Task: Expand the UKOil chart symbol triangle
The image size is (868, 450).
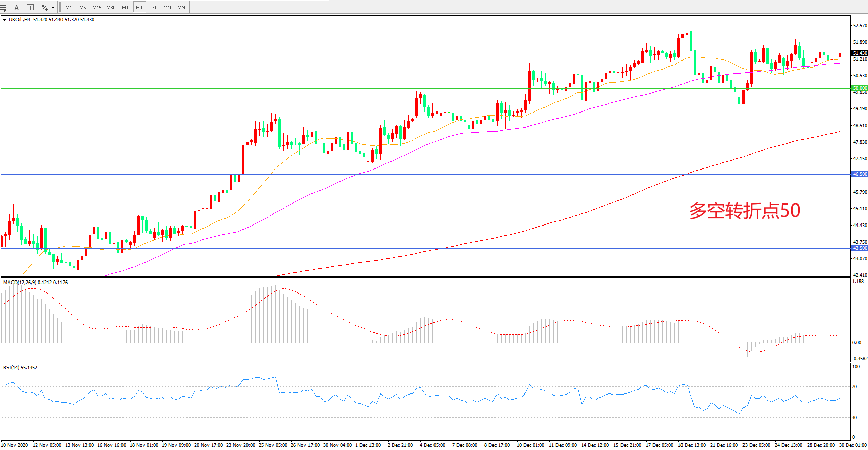Action: 5,20
